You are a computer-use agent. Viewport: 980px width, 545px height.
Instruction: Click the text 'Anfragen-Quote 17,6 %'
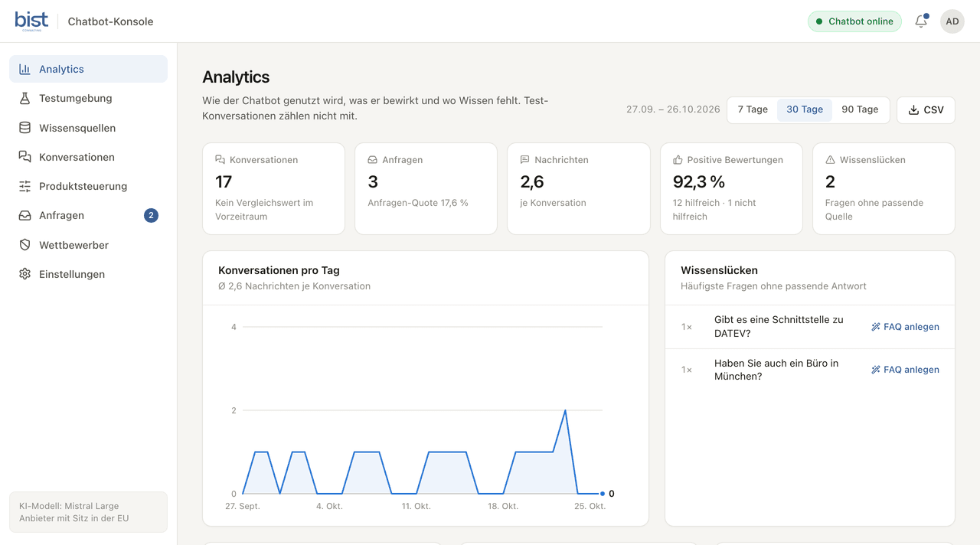(418, 203)
